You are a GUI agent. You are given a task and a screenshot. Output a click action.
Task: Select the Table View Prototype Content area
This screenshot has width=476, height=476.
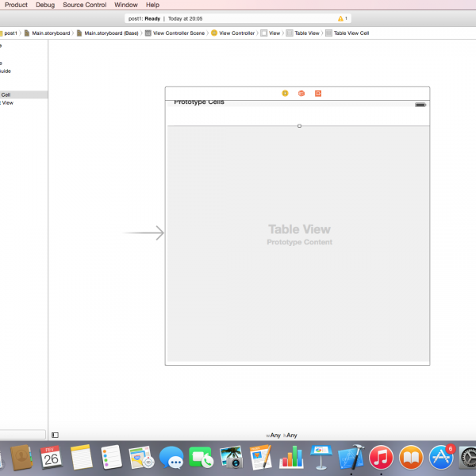click(x=298, y=244)
